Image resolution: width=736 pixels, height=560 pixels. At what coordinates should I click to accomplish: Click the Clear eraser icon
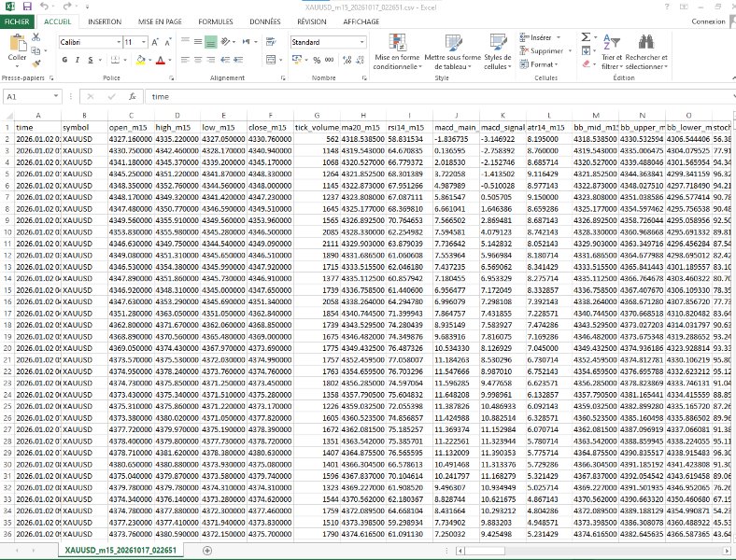[x=586, y=63]
